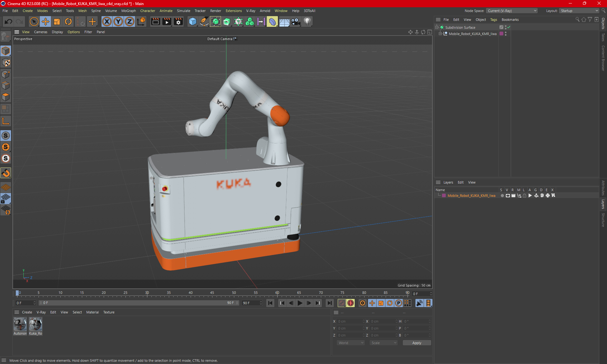Open viewport Cameras menu
607x364 pixels.
40,32
